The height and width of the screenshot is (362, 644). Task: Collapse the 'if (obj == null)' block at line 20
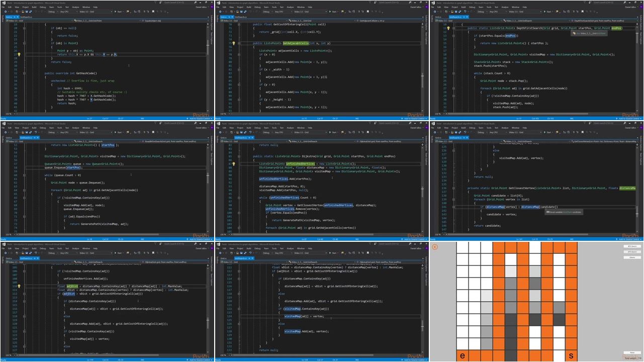click(24, 28)
